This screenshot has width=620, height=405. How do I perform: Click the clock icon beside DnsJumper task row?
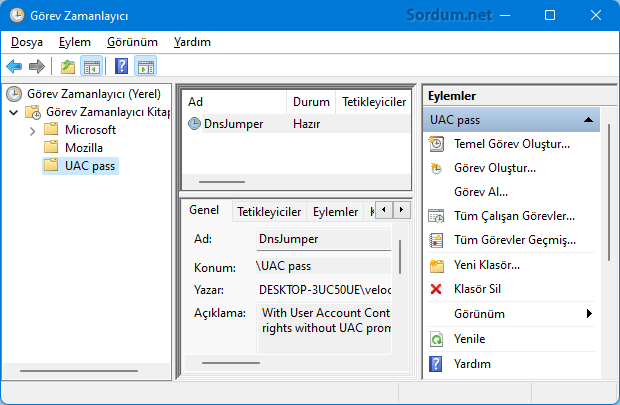click(194, 124)
